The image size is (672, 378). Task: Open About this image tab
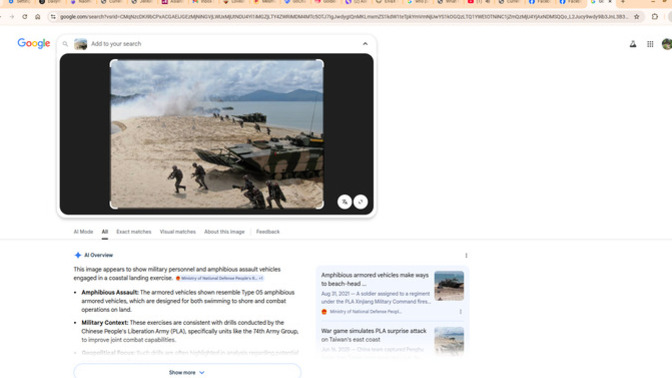(x=224, y=232)
